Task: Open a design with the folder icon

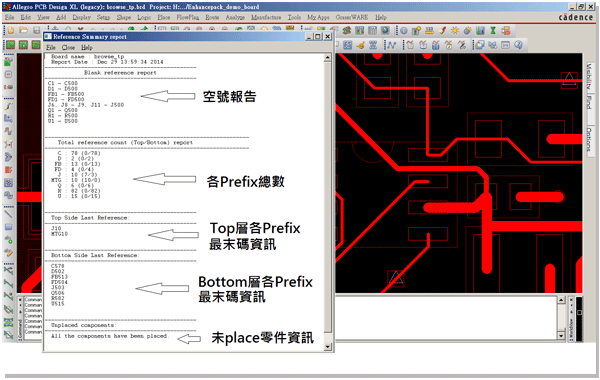Action: [x=23, y=30]
